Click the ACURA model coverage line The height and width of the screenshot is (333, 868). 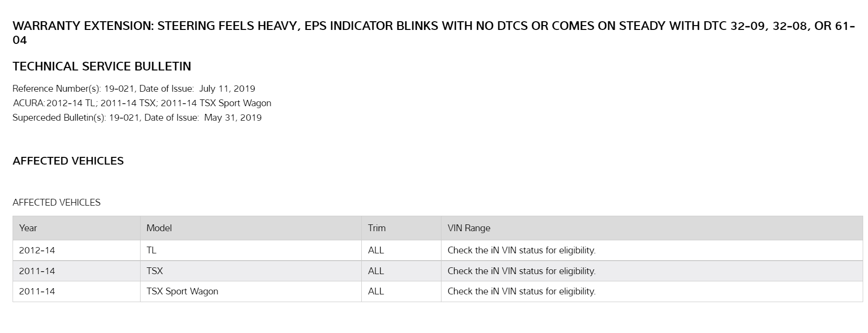pos(142,103)
